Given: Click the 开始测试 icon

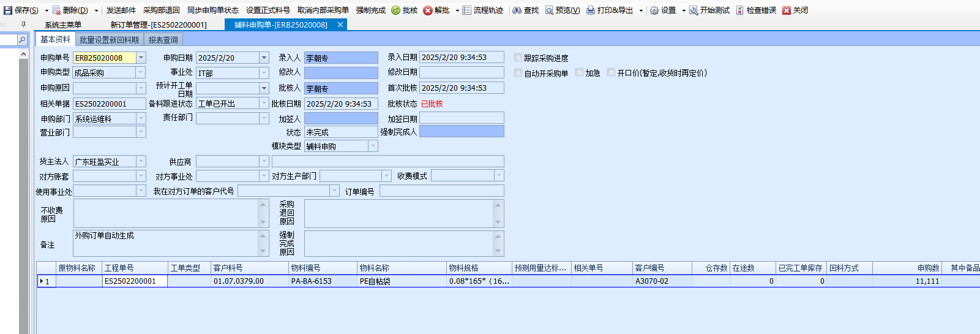Looking at the screenshot, I should [694, 10].
